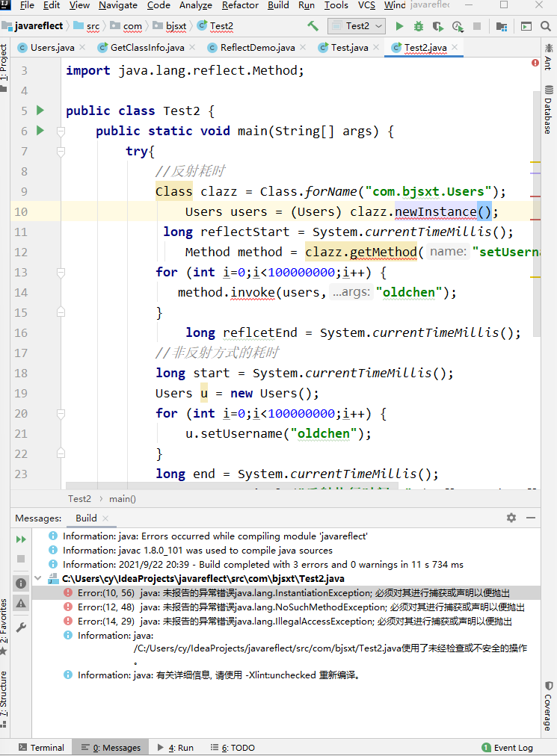557x756 pixels.
Task: Click the Stop button in toolbar
Action: click(x=477, y=26)
